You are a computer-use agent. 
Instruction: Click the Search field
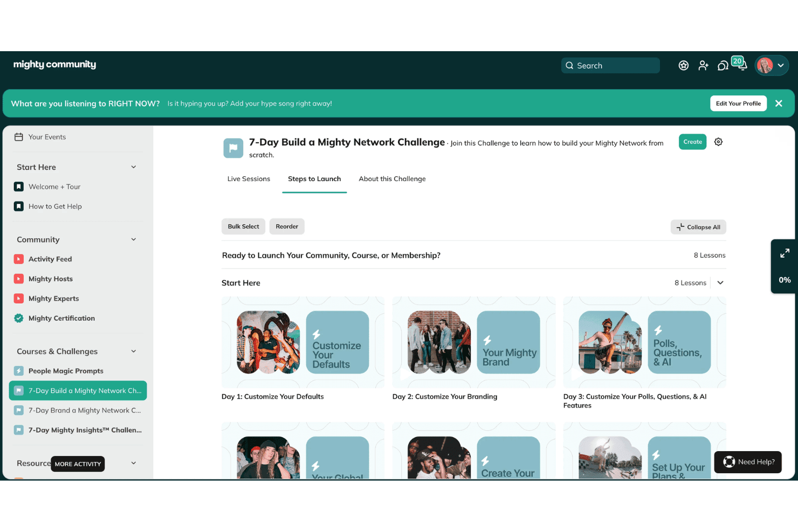click(x=610, y=65)
